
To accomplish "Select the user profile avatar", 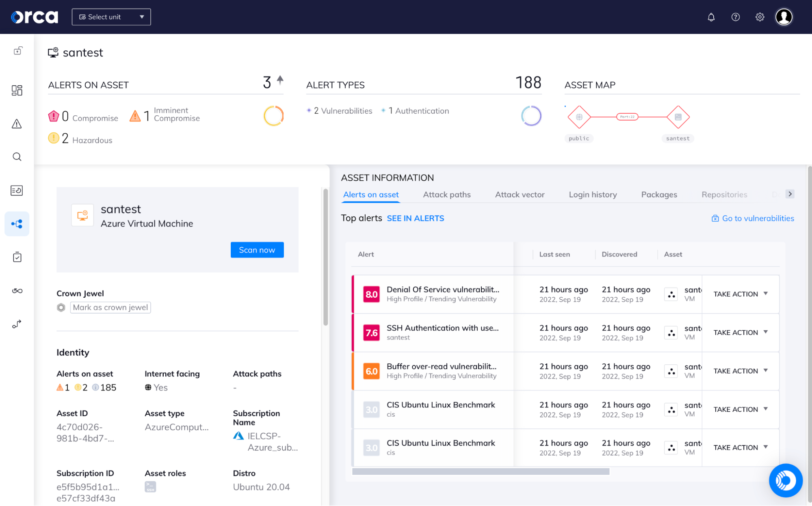I will coord(784,17).
